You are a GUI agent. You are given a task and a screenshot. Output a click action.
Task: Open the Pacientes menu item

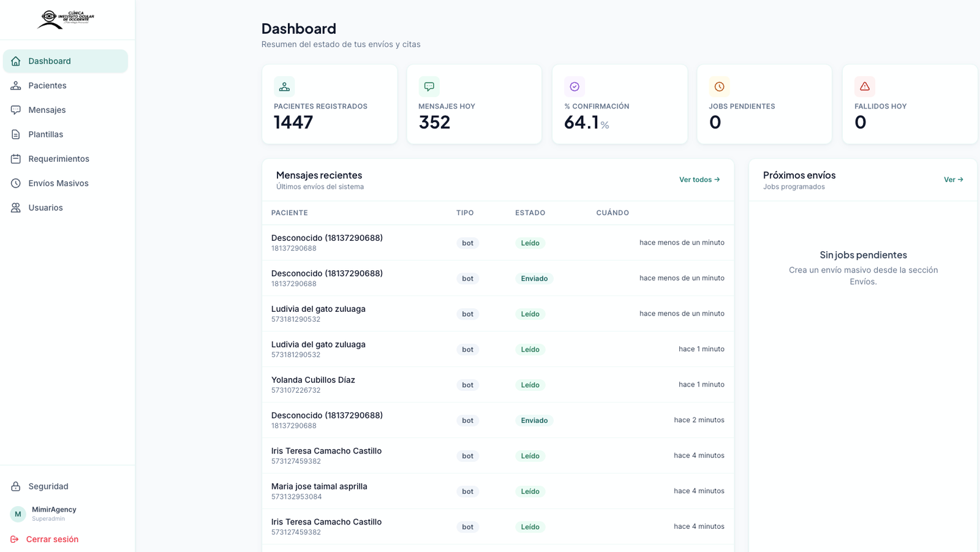66,86
